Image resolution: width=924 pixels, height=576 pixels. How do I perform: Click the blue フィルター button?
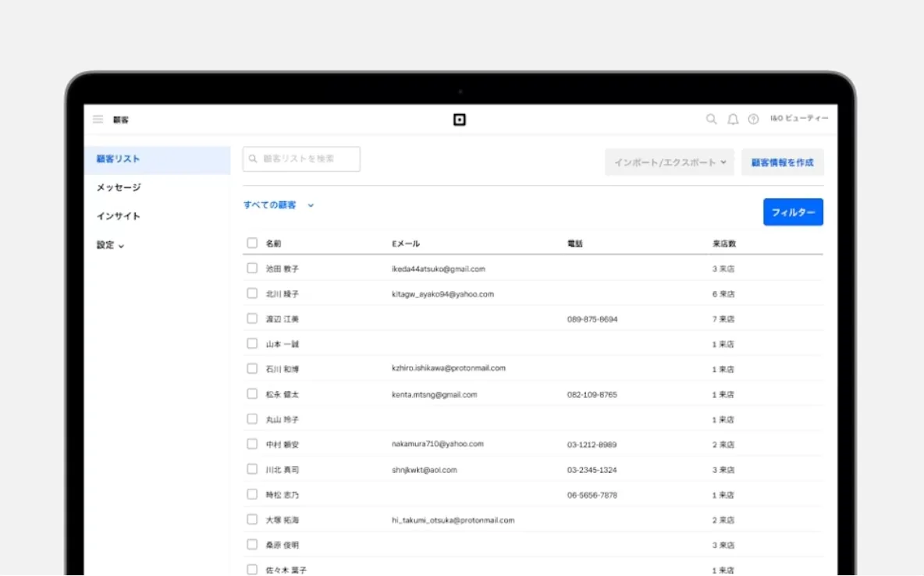tap(793, 212)
